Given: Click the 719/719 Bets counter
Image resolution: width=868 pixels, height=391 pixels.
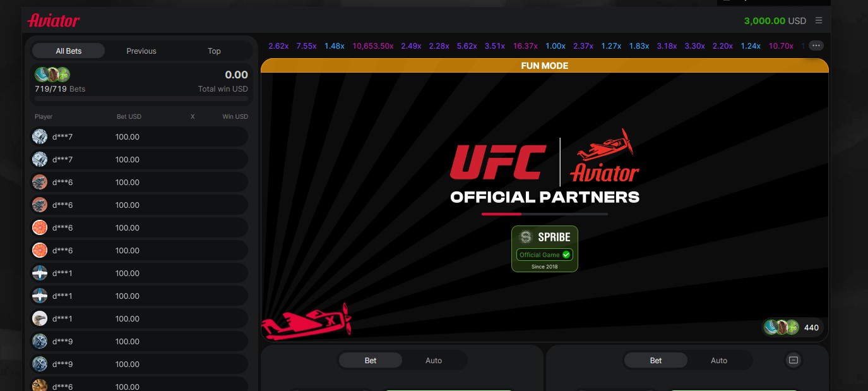Looking at the screenshot, I should [60, 89].
